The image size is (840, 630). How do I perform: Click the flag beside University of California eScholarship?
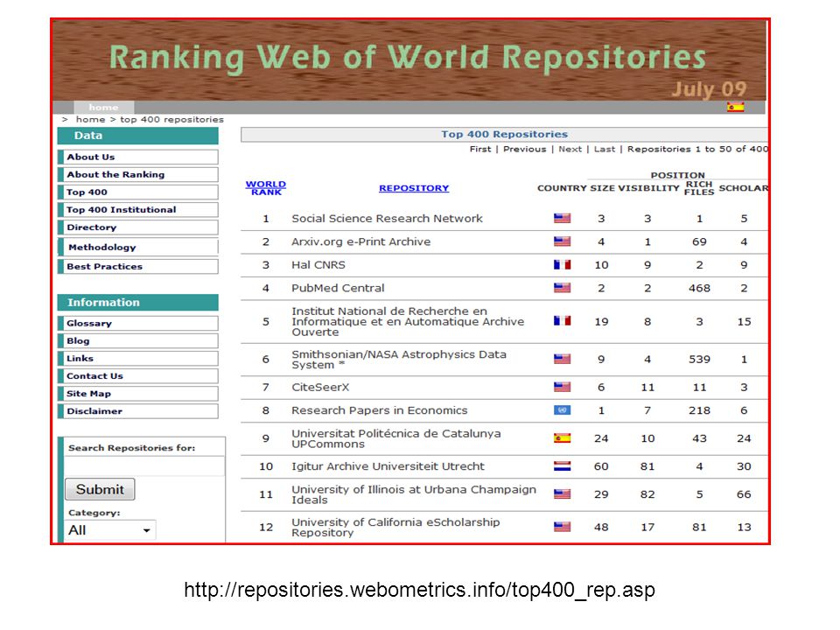pos(562,527)
